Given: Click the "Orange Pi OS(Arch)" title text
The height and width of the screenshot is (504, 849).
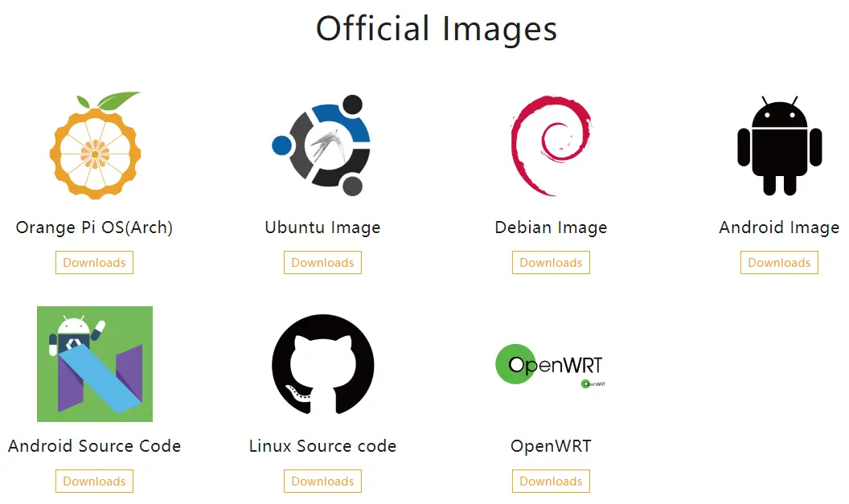Looking at the screenshot, I should [x=95, y=227].
